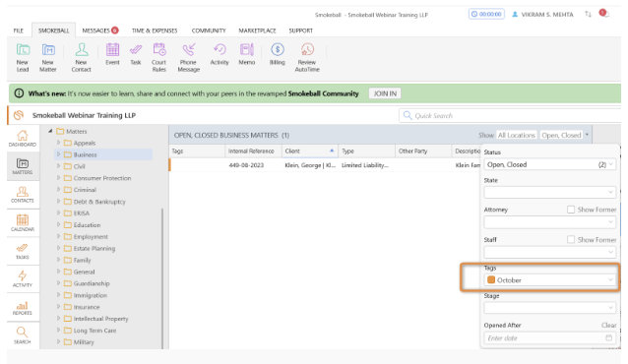The width and height of the screenshot is (628, 364).
Task: Select the Business folder
Action: [85, 154]
